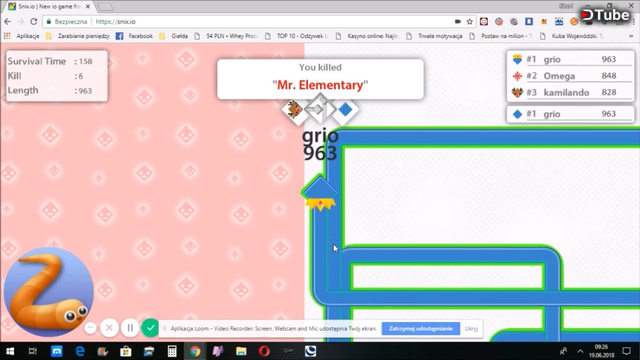Image resolution: width=640 pixels, height=360 pixels.
Task: Open the Giełda bookmark folder
Action: (174, 36)
